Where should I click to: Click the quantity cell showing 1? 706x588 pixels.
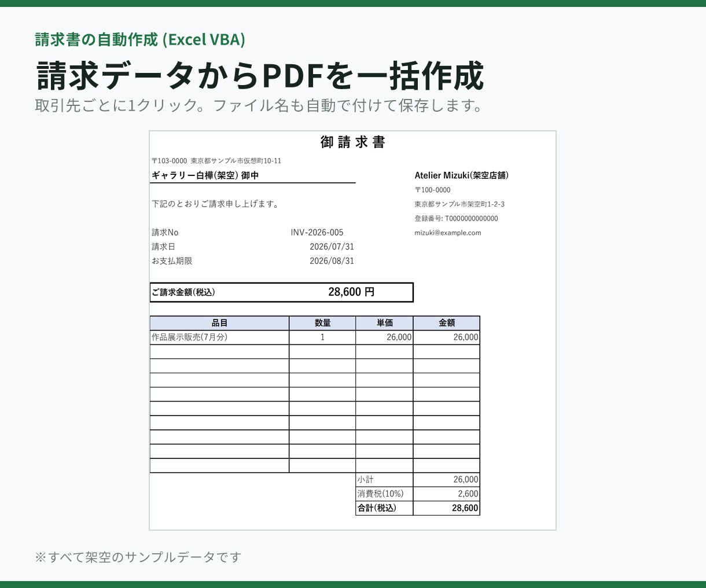coord(322,337)
